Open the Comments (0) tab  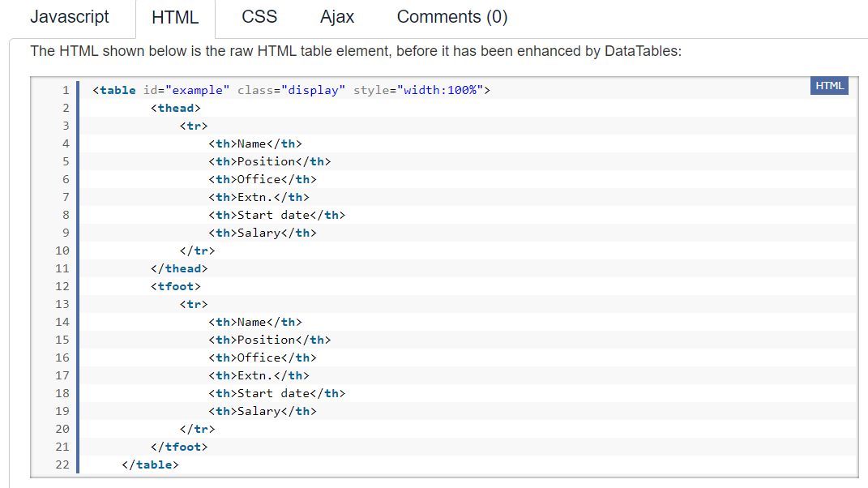[452, 17]
